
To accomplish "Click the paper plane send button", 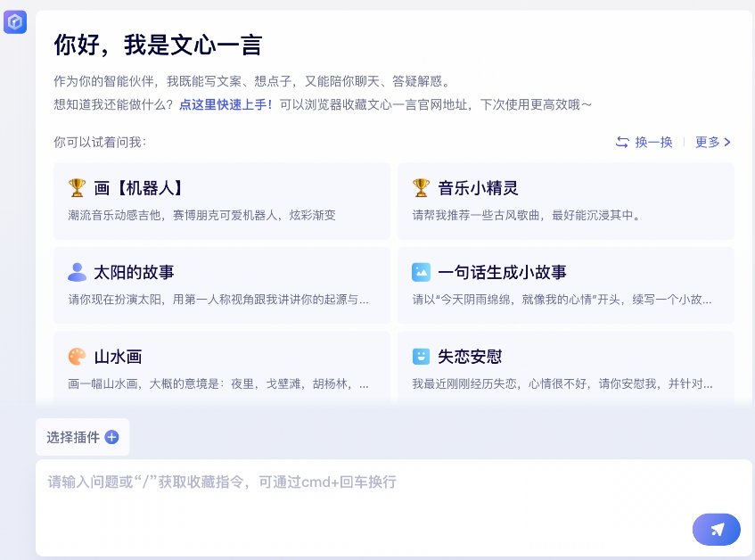I will click(x=716, y=530).
